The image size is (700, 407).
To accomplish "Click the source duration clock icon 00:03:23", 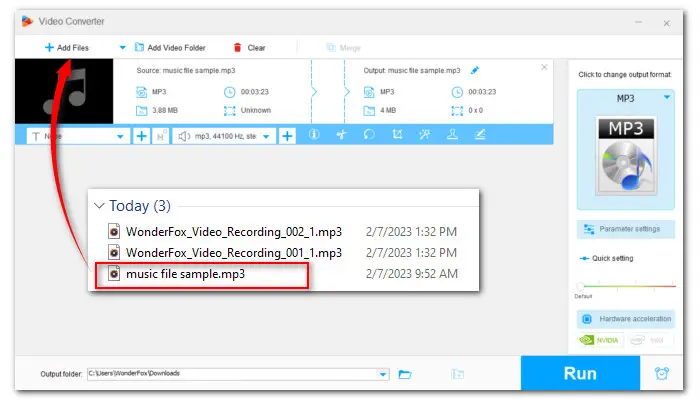I will click(x=229, y=92).
